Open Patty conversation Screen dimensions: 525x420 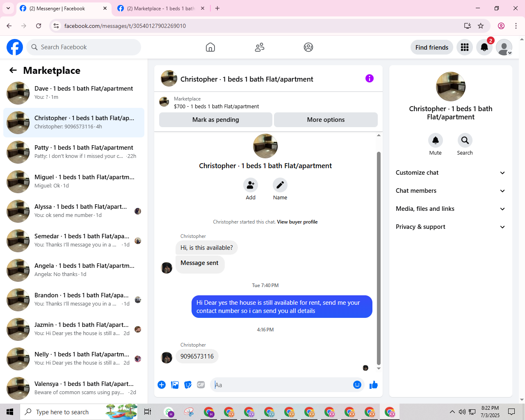pos(74,152)
